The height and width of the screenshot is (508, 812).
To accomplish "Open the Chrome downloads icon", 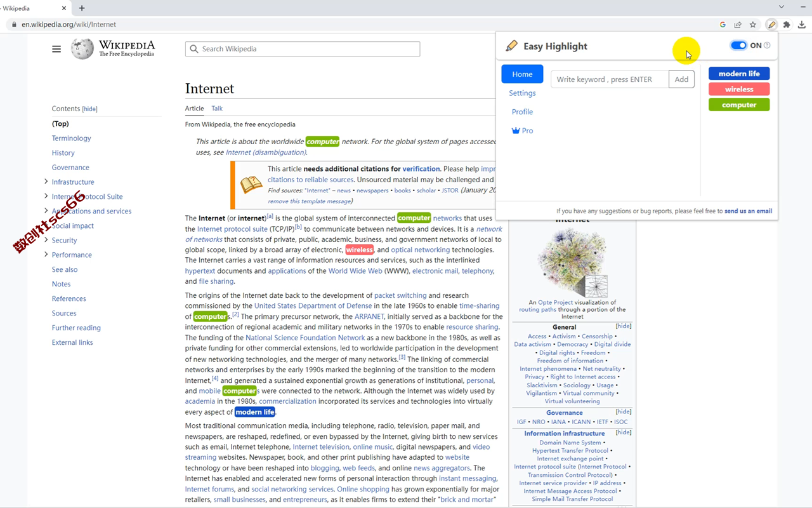I will click(x=802, y=25).
